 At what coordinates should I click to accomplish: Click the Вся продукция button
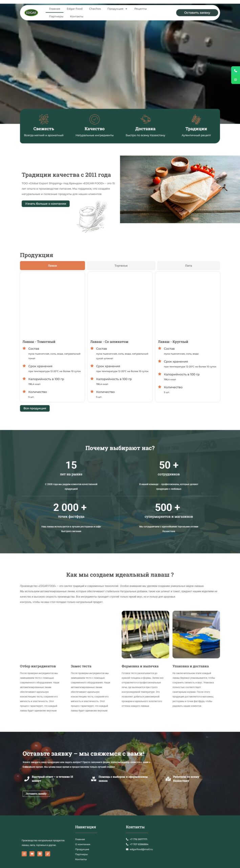[x=35, y=408]
